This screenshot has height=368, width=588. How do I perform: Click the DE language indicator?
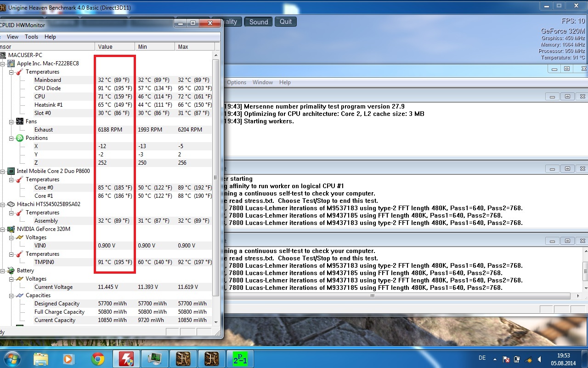pyautogui.click(x=482, y=358)
